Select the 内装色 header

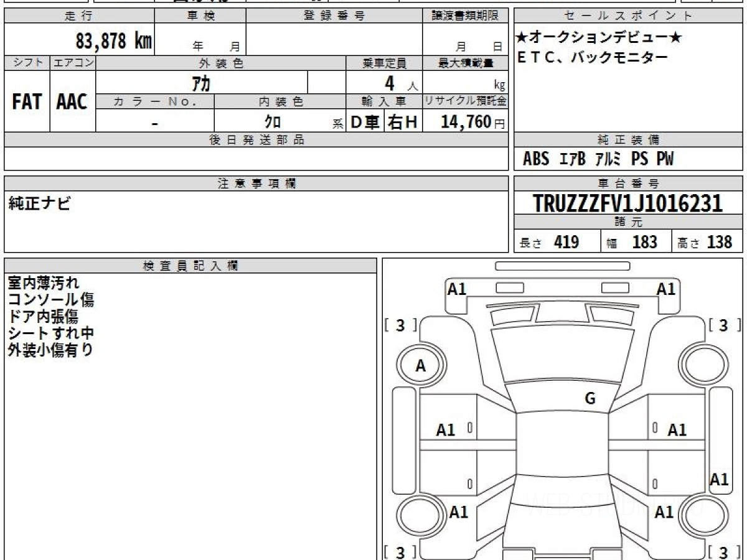pyautogui.click(x=280, y=101)
